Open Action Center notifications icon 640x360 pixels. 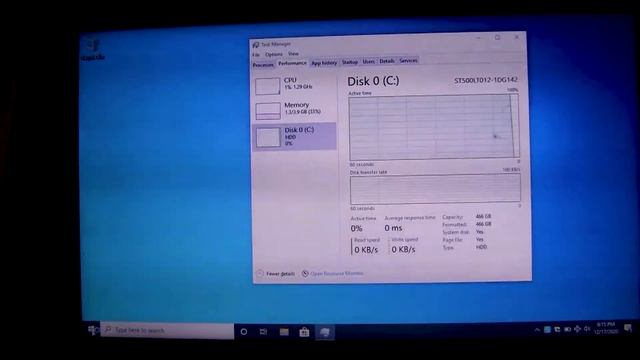[x=628, y=328]
